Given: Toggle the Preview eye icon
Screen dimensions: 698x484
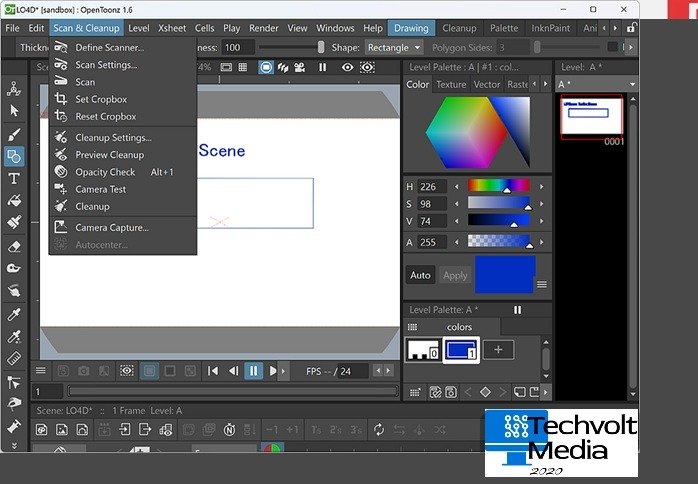Looking at the screenshot, I should [348, 67].
